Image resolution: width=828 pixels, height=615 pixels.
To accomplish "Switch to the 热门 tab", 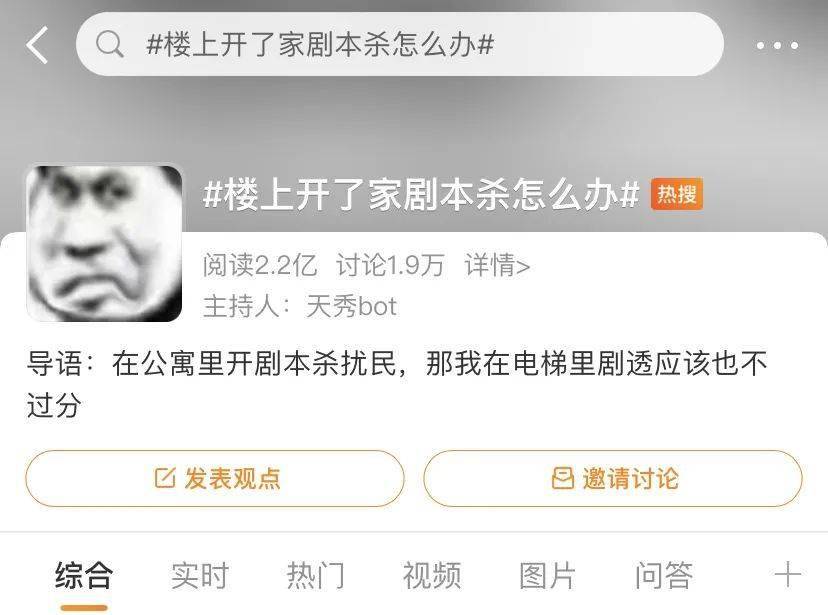I will coord(316,575).
